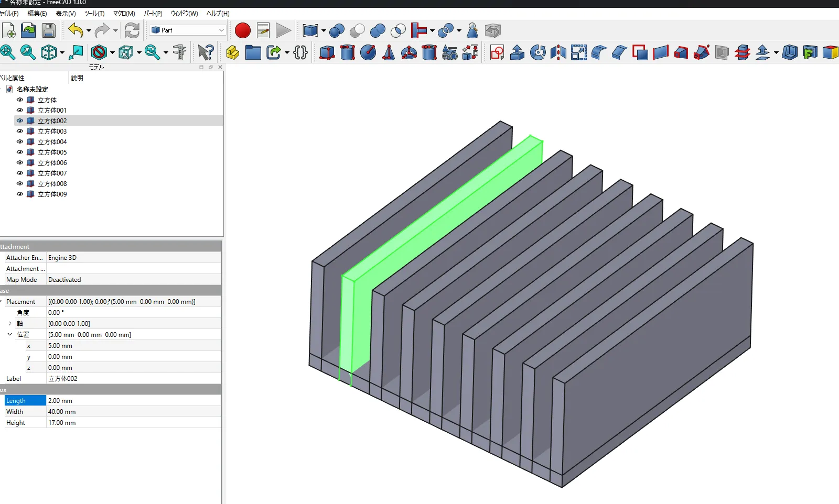Create a Part container (yellow blocks icon)
839x504 pixels.
[233, 52]
